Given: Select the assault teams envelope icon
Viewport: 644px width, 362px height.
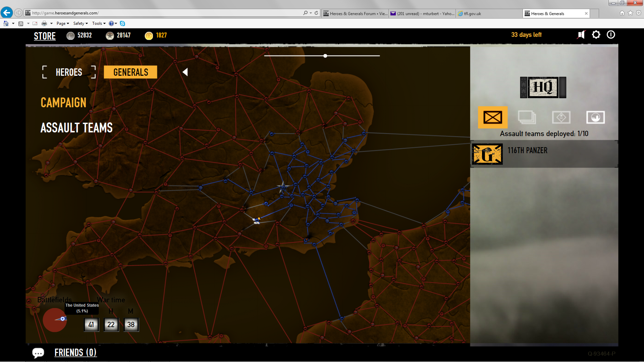Looking at the screenshot, I should pyautogui.click(x=493, y=118).
